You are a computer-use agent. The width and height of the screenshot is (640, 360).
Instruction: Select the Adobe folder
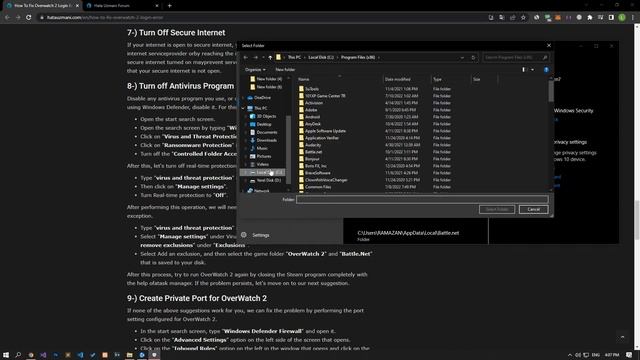pyautogui.click(x=311, y=110)
